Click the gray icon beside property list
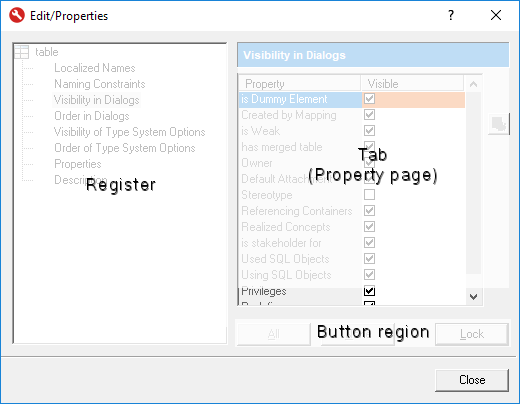This screenshot has width=520, height=404. point(499,124)
